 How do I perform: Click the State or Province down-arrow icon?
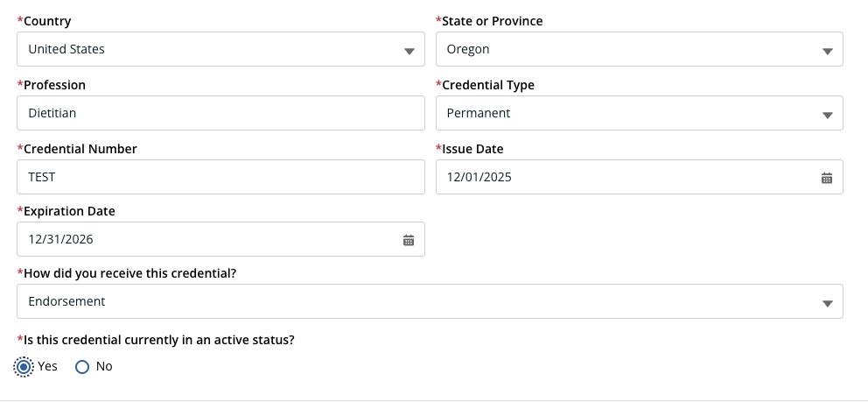827,51
